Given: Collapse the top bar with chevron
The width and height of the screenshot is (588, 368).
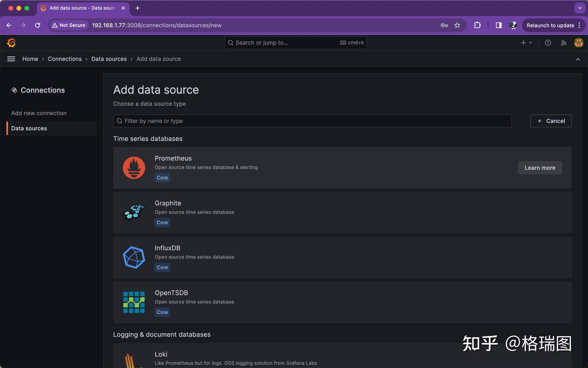Looking at the screenshot, I should point(578,59).
